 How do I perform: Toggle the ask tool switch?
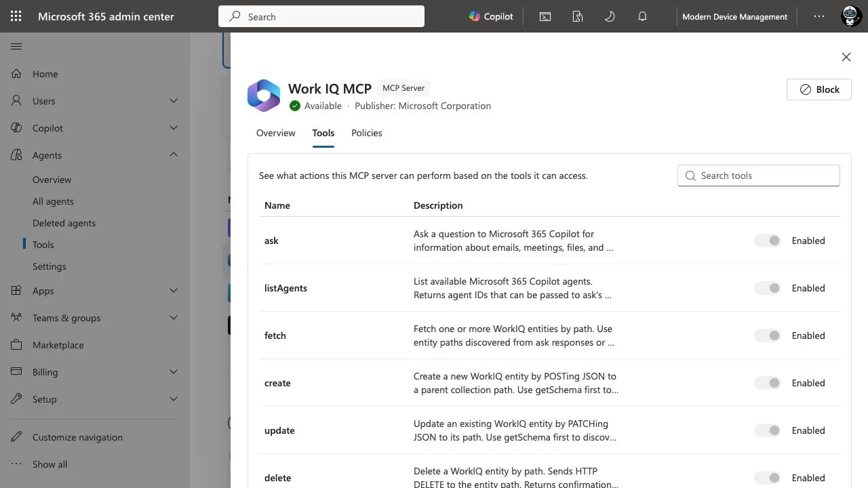click(x=768, y=241)
